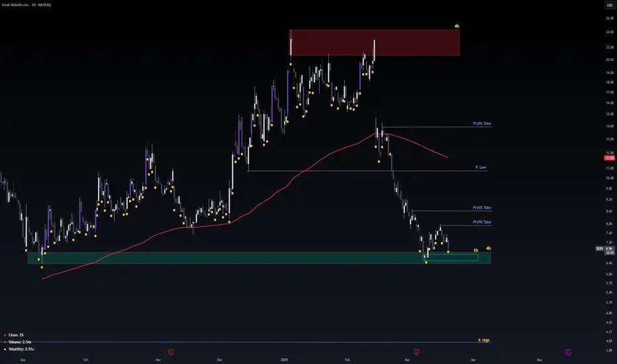
Task: Select the Profit Take label near 8.60
Action: coord(482,208)
